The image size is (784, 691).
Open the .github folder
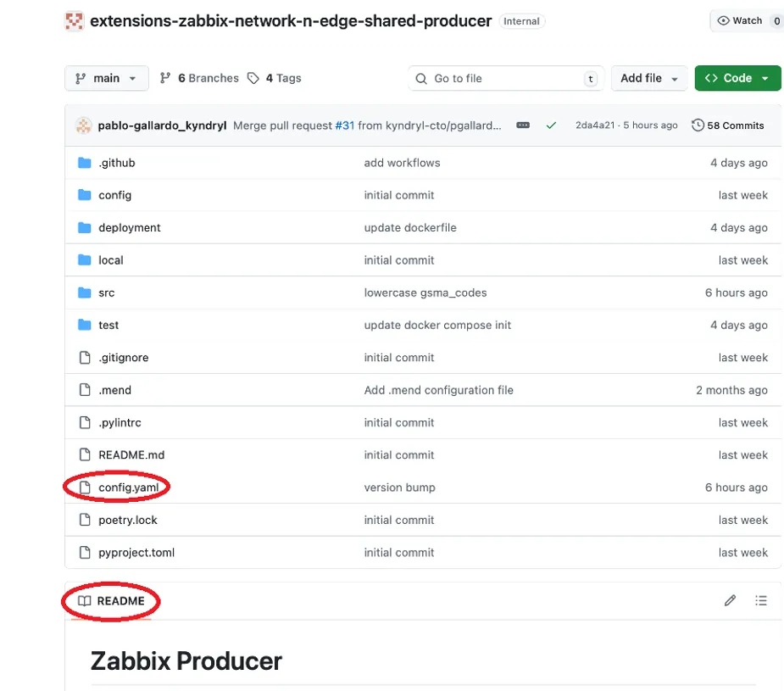[116, 163]
